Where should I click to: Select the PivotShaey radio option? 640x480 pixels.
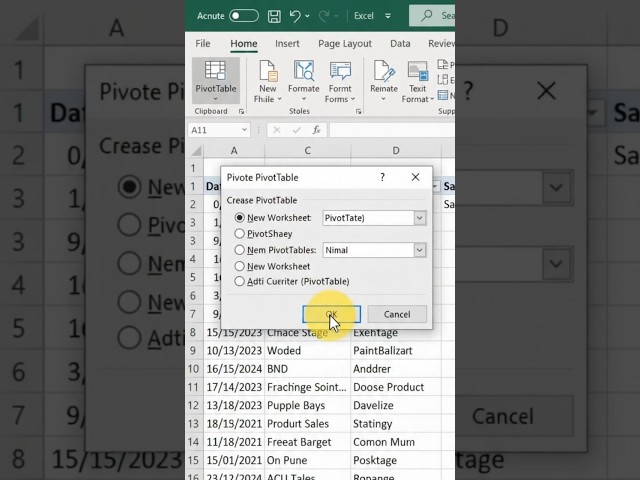click(x=240, y=233)
